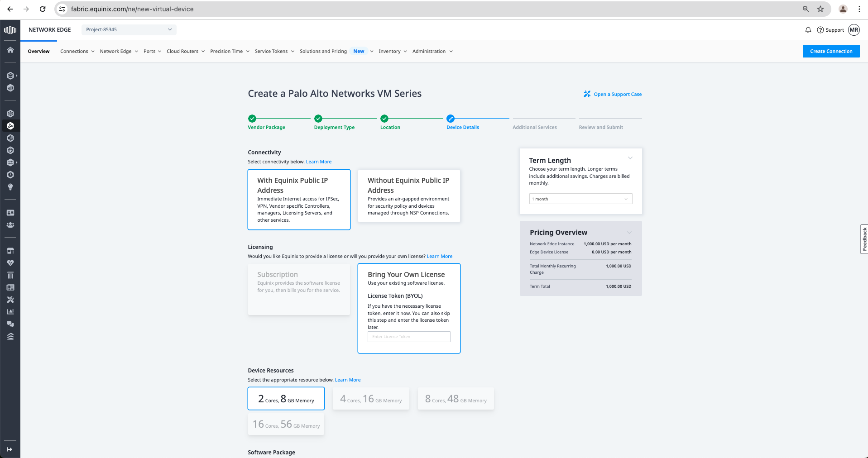
Task: Expand the Cloud Routers menu
Action: click(x=186, y=51)
